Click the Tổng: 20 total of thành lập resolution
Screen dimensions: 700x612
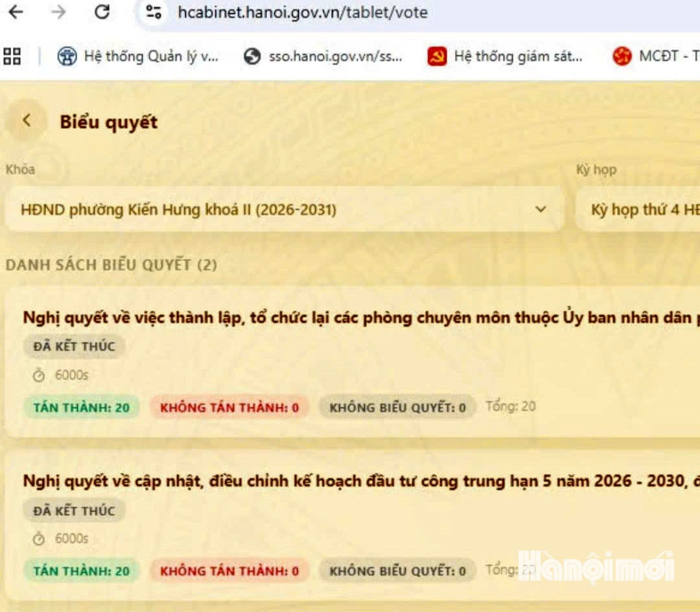(511, 406)
